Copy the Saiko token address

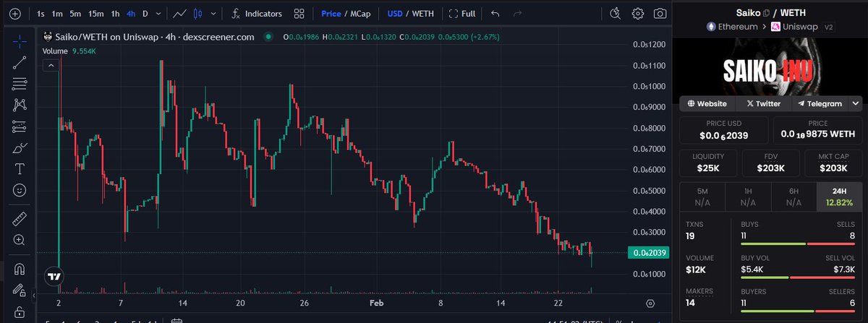click(766, 13)
